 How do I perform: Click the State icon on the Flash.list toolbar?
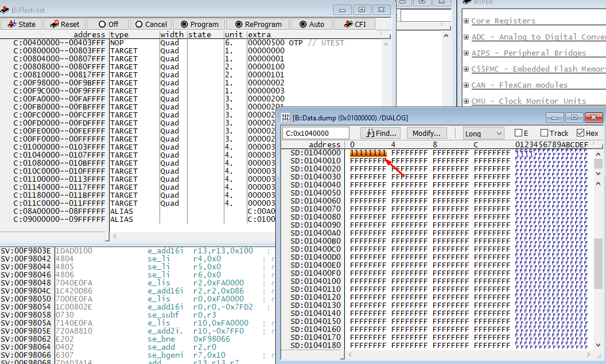tap(13, 24)
